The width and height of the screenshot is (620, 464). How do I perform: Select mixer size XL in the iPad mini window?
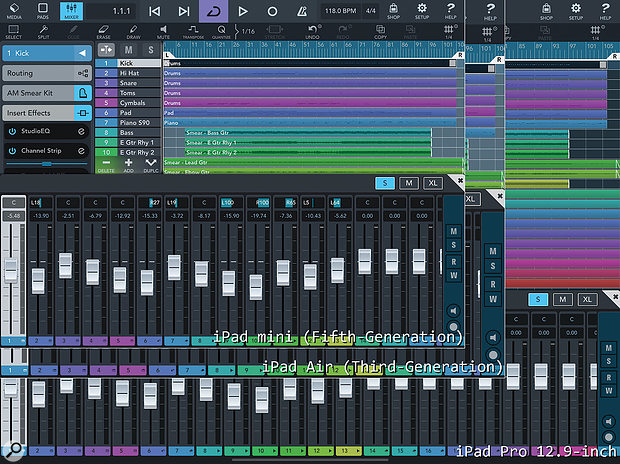tap(433, 183)
